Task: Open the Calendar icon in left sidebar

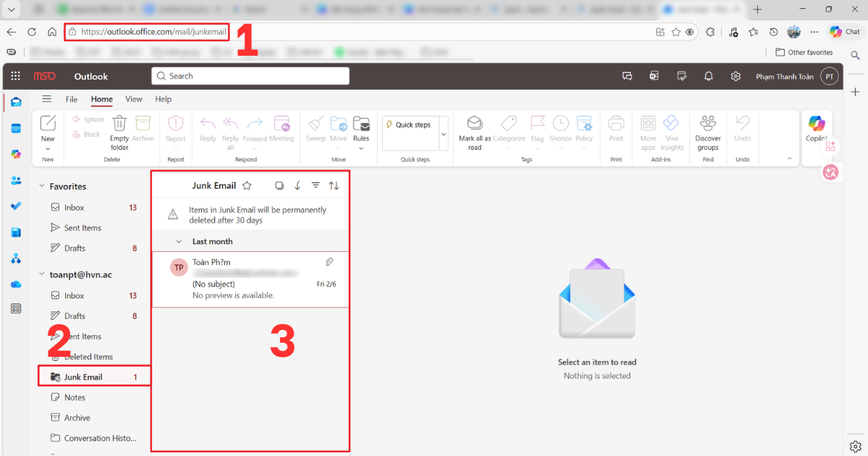Action: click(16, 128)
